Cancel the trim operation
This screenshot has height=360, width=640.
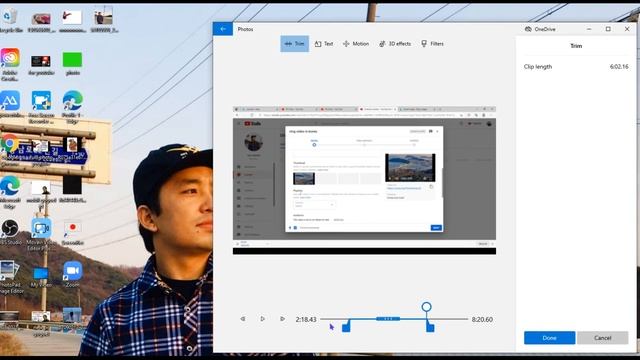(x=602, y=338)
